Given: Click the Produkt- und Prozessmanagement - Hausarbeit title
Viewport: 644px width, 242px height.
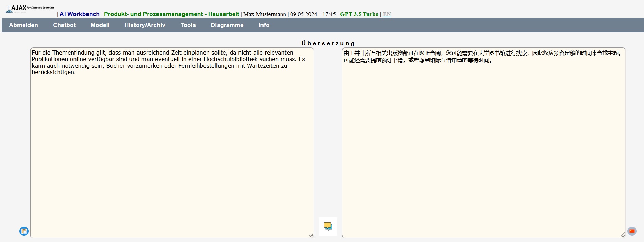Looking at the screenshot, I should (172, 14).
